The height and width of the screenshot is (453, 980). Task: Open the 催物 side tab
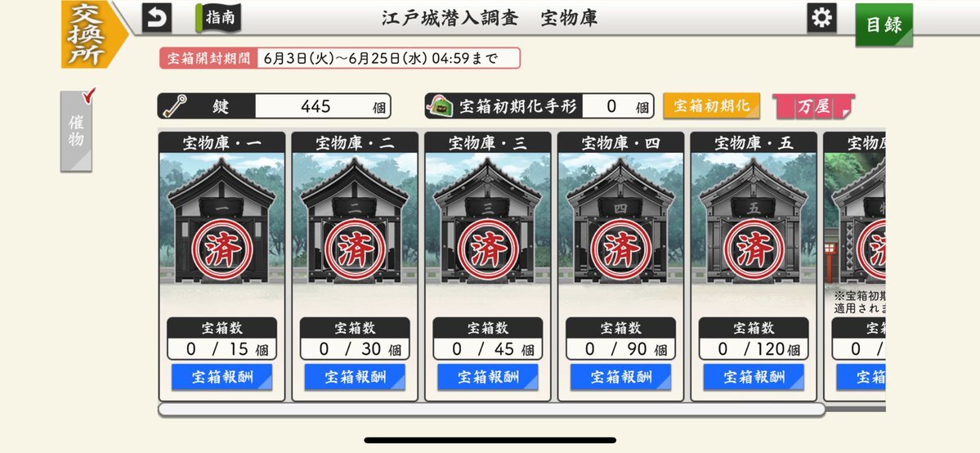pyautogui.click(x=76, y=132)
